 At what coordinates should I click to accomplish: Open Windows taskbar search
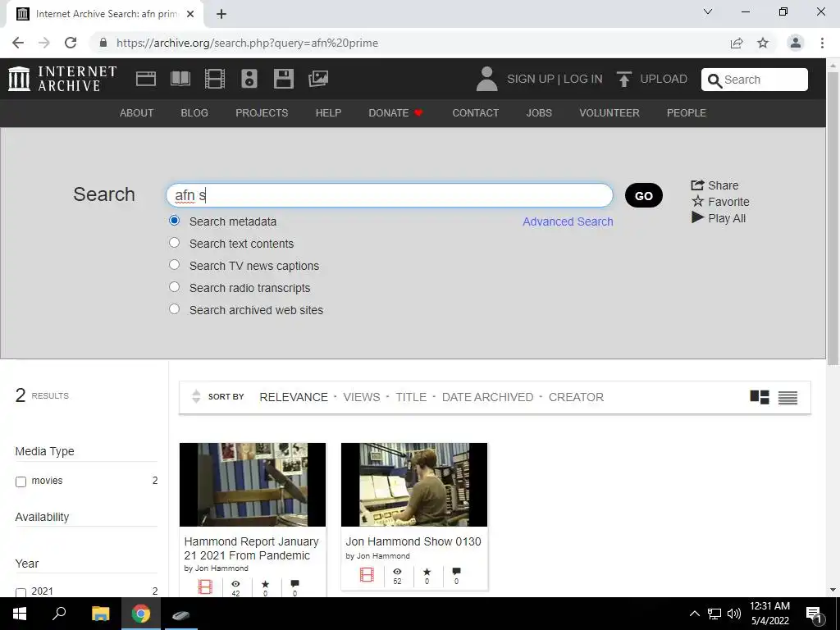click(x=59, y=614)
